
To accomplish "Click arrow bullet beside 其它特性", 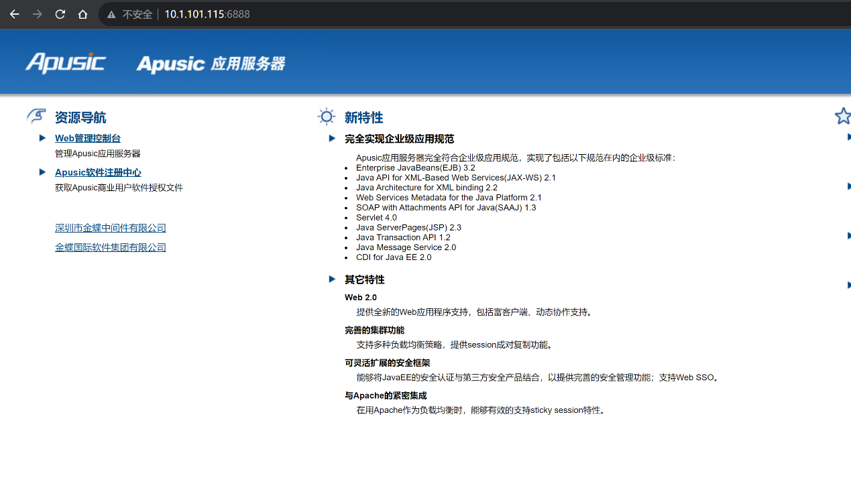I will 332,279.
